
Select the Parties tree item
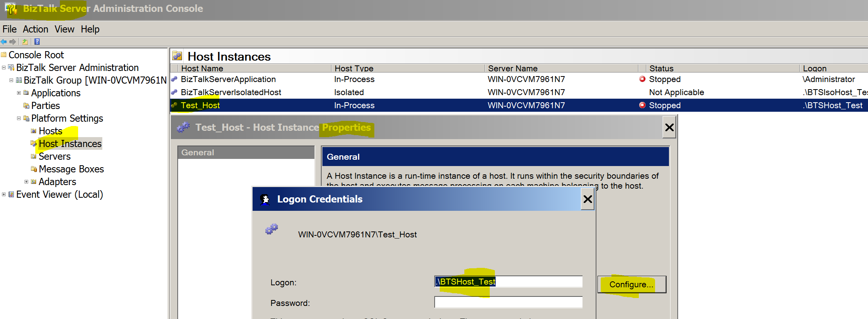click(x=46, y=105)
